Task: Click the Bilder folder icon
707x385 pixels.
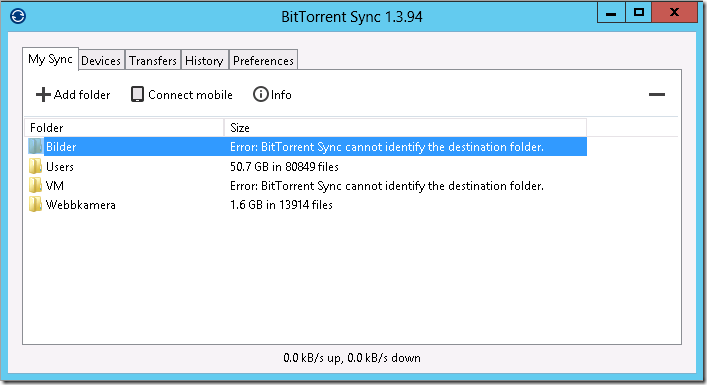Action: [x=35, y=147]
